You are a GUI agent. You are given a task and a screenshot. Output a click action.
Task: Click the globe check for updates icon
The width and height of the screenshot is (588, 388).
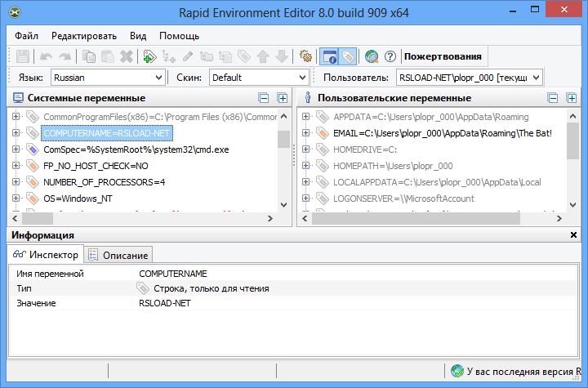click(372, 56)
